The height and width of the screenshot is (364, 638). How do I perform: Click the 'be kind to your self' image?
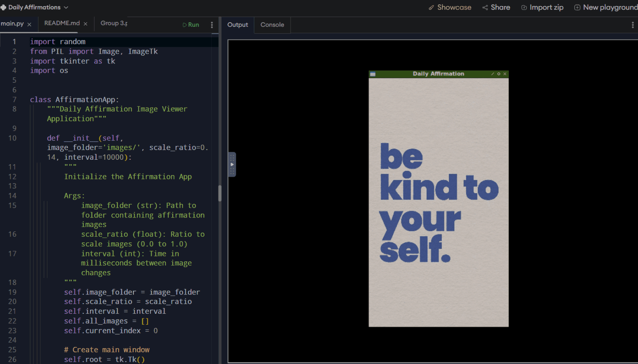438,202
